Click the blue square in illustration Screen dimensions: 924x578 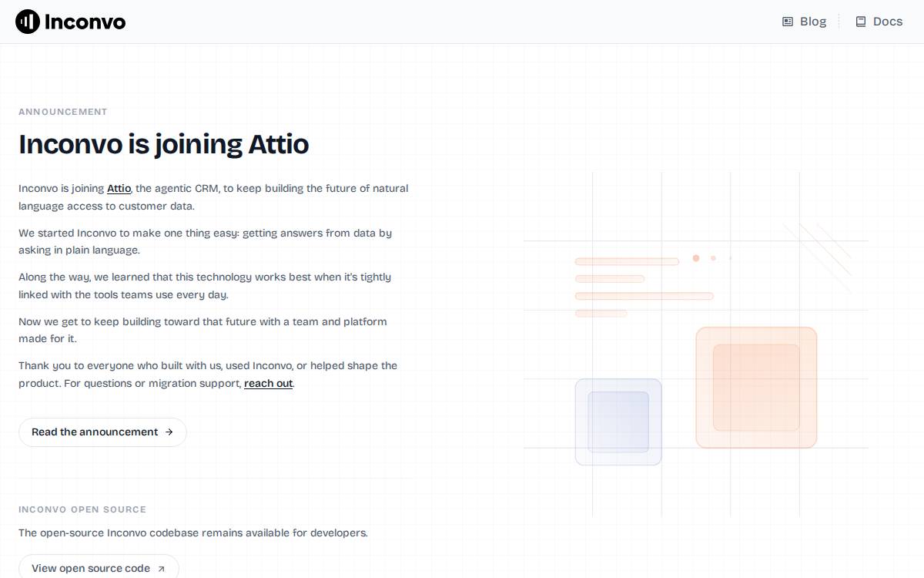pyautogui.click(x=618, y=422)
